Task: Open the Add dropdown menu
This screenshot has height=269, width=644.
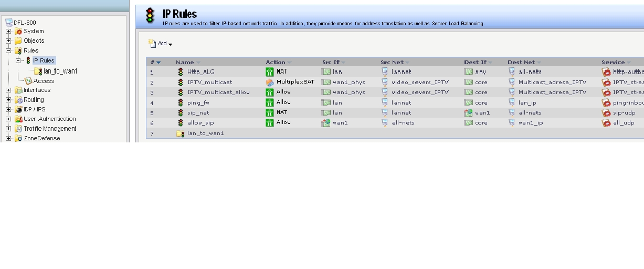Action: tap(160, 44)
